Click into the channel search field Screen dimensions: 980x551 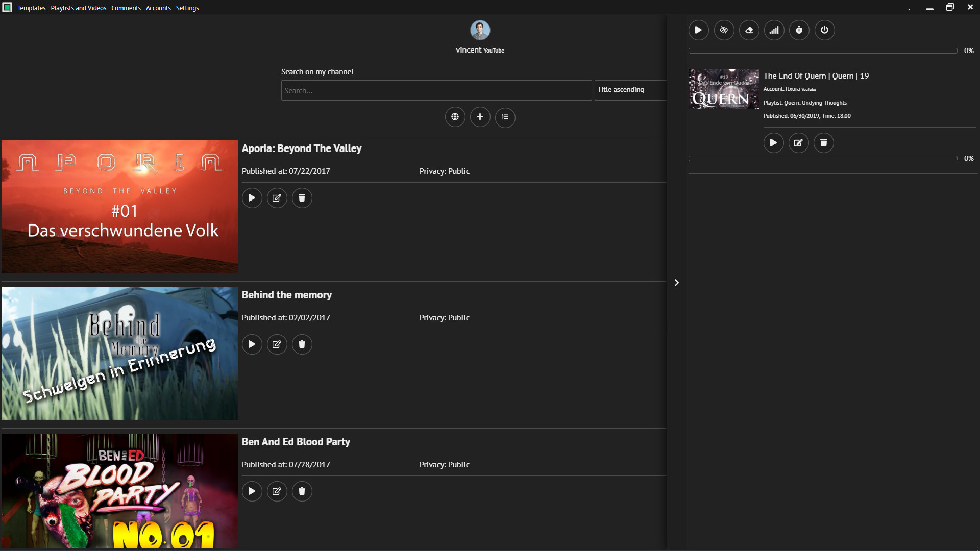(436, 90)
